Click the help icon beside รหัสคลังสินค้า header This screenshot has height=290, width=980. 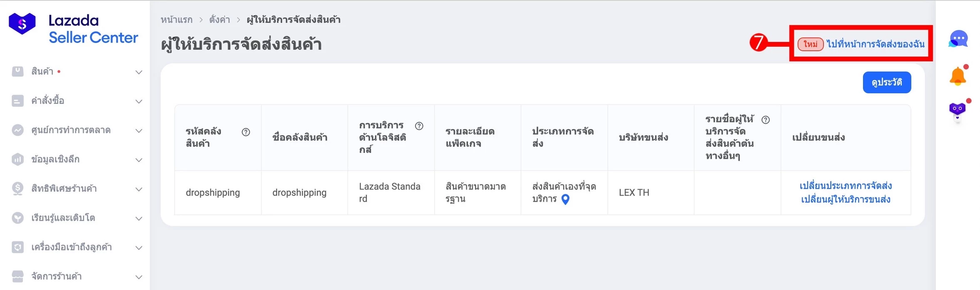[246, 132]
